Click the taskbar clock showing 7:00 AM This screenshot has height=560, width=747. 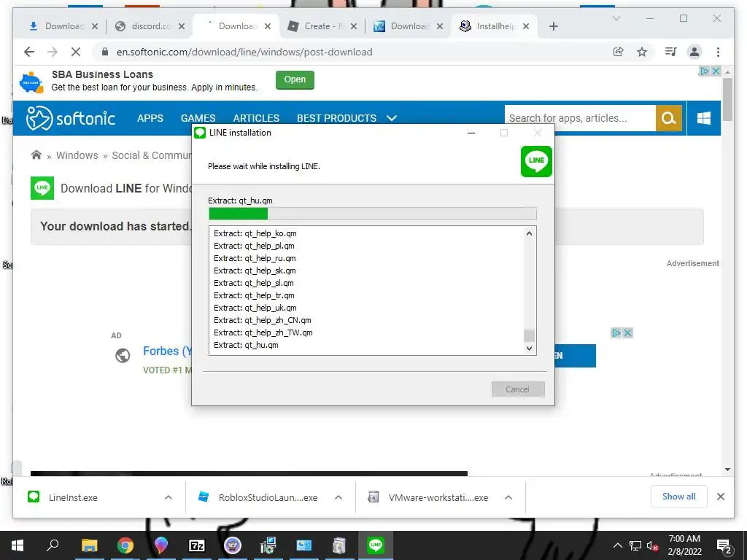click(684, 545)
